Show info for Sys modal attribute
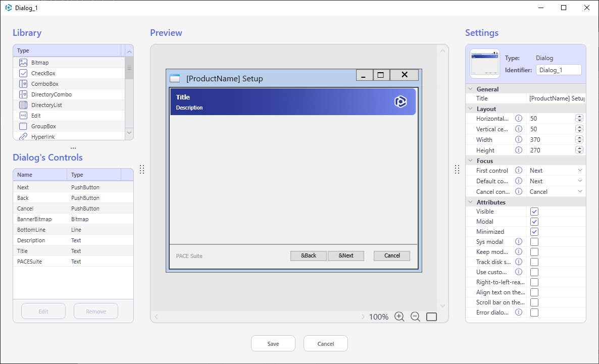This screenshot has width=599, height=364. (518, 241)
